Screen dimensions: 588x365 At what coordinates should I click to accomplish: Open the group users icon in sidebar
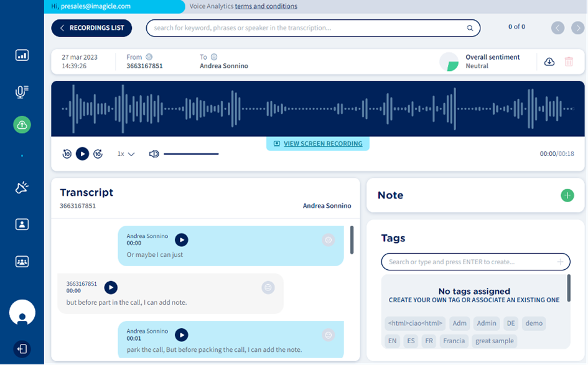pos(22,262)
